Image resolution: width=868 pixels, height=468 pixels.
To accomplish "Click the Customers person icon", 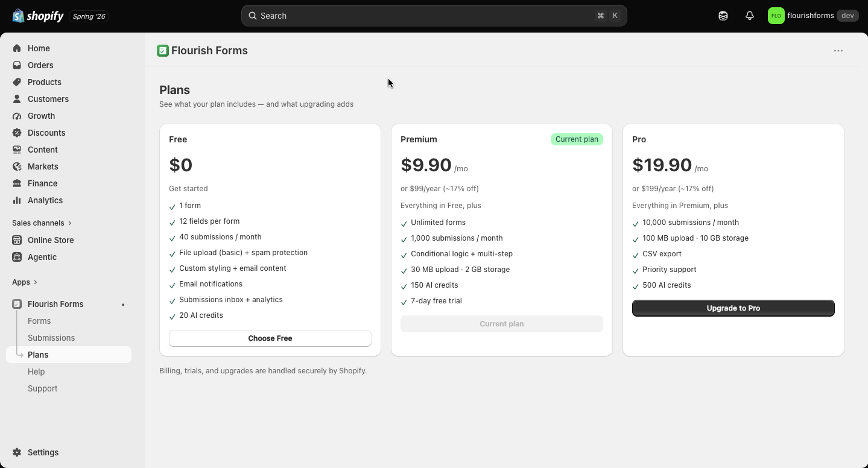I will (17, 99).
